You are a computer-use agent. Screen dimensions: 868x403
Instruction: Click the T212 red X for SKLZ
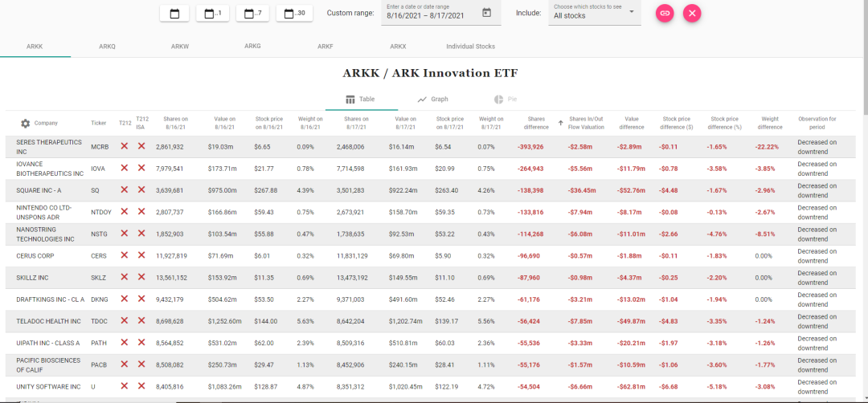[125, 277]
